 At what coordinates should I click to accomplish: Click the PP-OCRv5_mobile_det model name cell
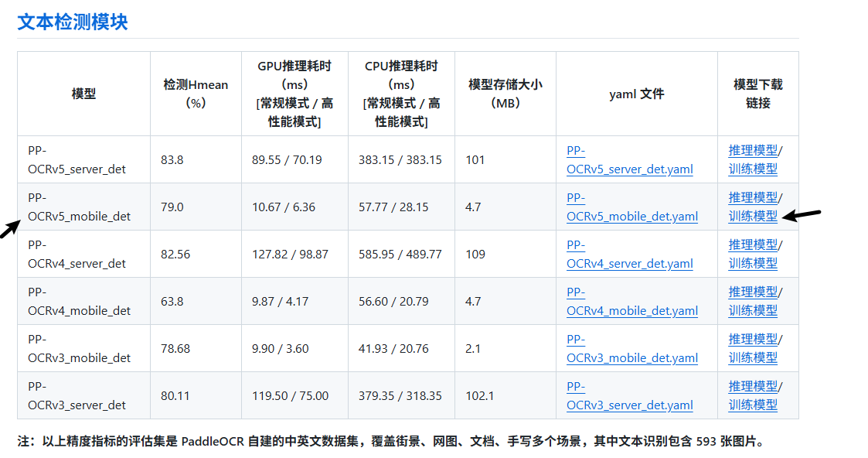[x=79, y=207]
